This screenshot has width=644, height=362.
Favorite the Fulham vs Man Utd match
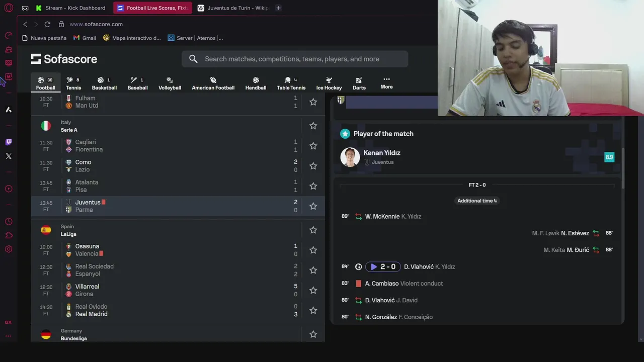(x=313, y=102)
